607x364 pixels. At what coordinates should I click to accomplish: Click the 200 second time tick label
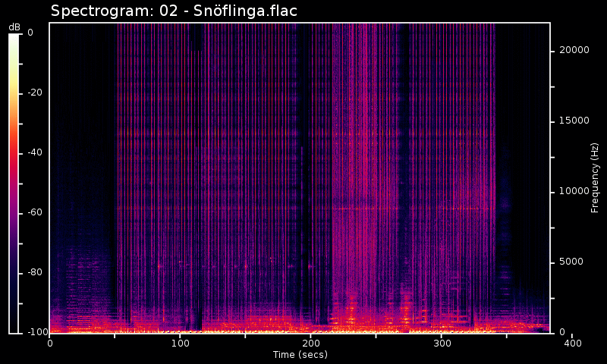coord(311,344)
